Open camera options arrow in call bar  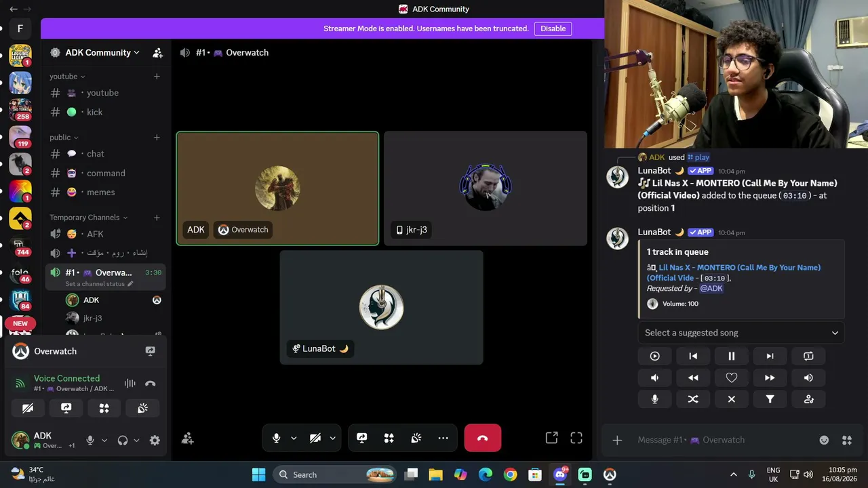pos(332,439)
